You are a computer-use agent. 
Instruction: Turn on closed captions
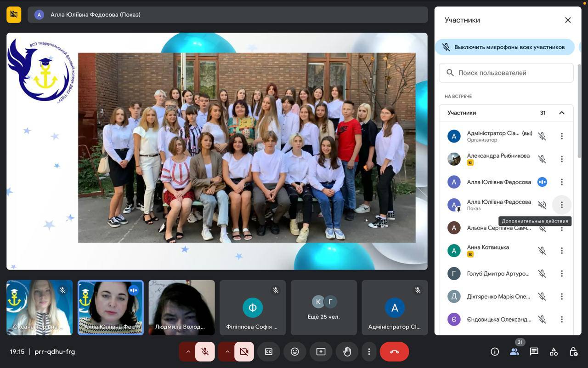269,351
